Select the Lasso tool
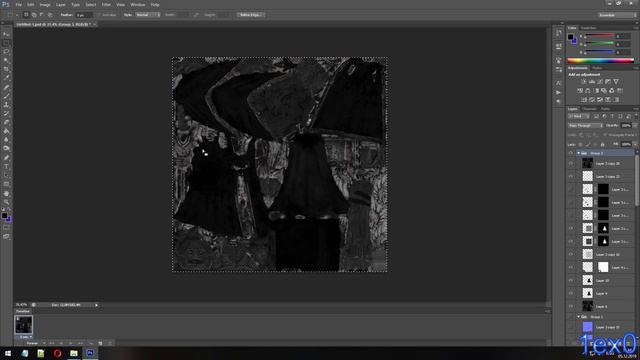Image resolution: width=640 pixels, height=360 pixels. [6, 52]
